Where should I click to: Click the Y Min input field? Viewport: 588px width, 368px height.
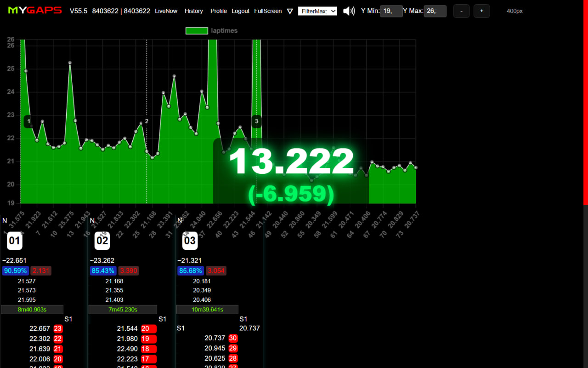[x=391, y=11]
